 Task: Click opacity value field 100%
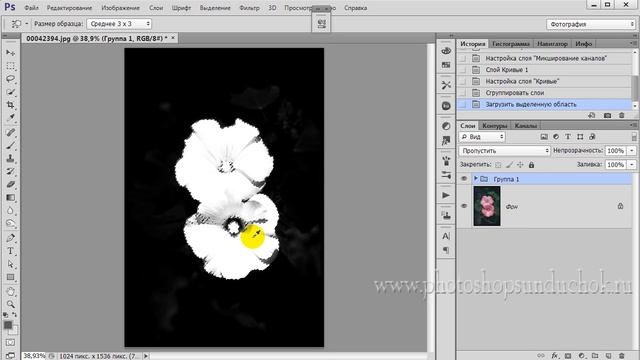(615, 151)
